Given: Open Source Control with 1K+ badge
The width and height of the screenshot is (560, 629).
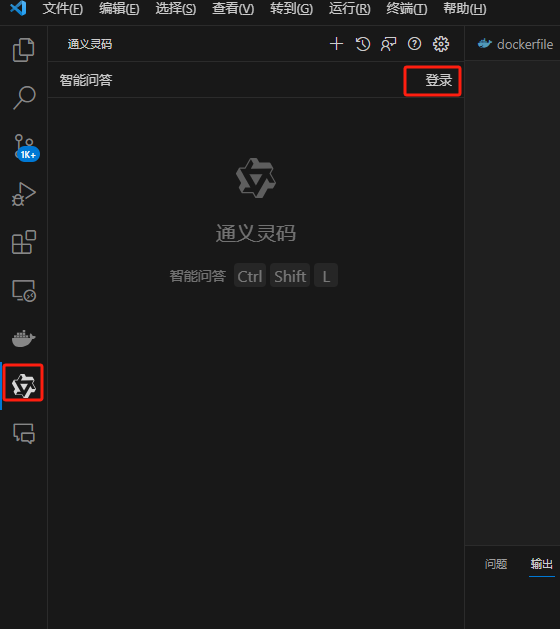Looking at the screenshot, I should 26,147.
